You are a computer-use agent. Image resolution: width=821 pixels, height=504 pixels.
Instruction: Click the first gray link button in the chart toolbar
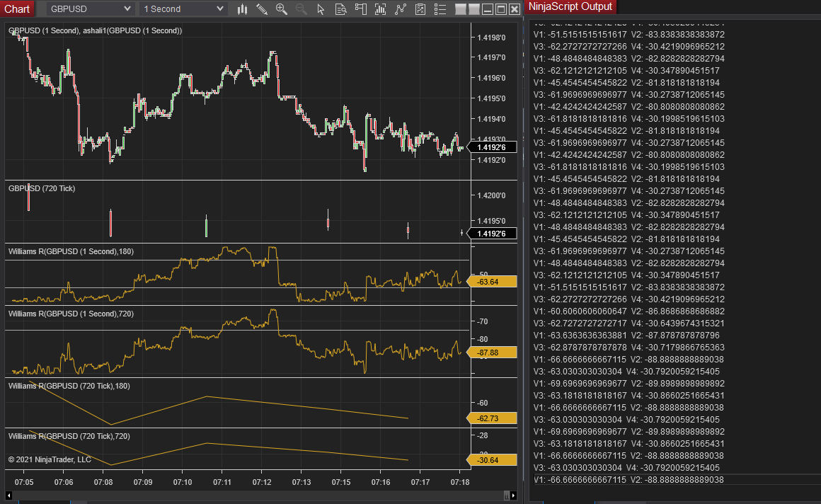(461, 9)
